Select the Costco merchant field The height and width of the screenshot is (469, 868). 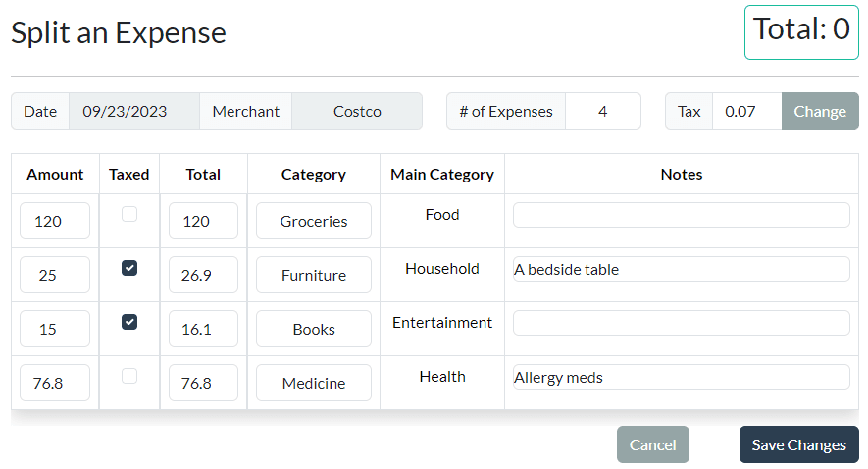[357, 111]
